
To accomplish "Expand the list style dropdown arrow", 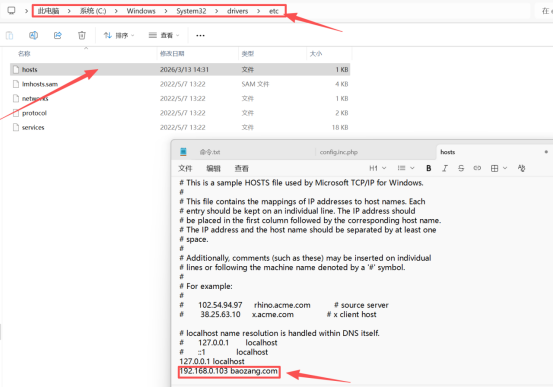I will tap(412, 168).
